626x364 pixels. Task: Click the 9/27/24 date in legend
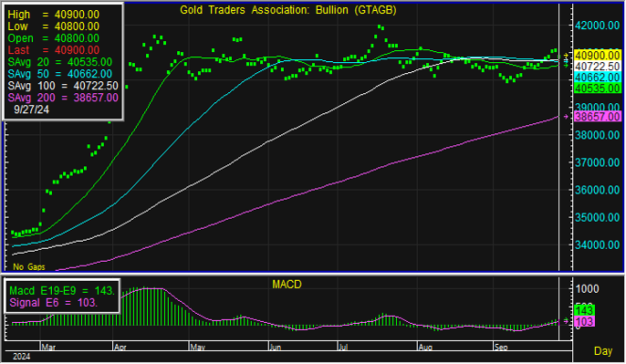31,109
